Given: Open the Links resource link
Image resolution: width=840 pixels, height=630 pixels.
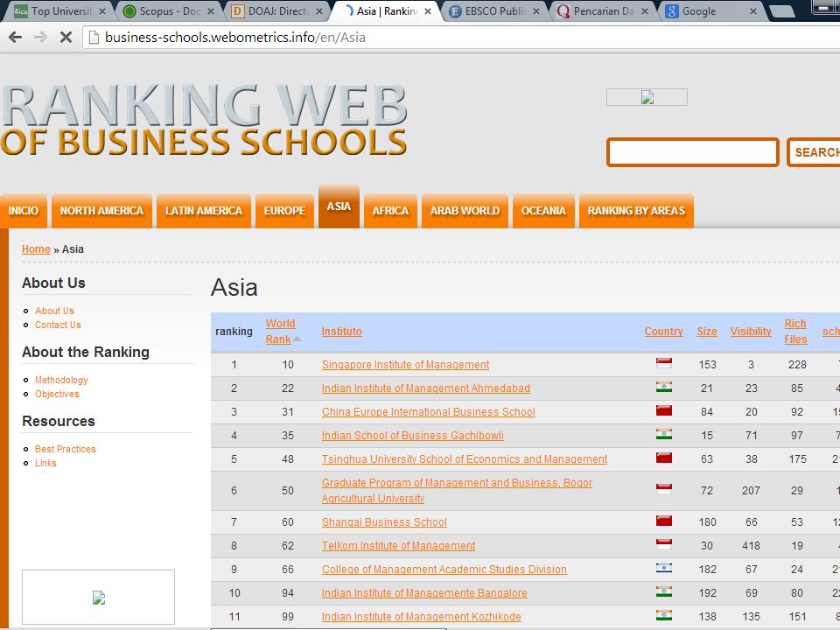Looking at the screenshot, I should [45, 463].
